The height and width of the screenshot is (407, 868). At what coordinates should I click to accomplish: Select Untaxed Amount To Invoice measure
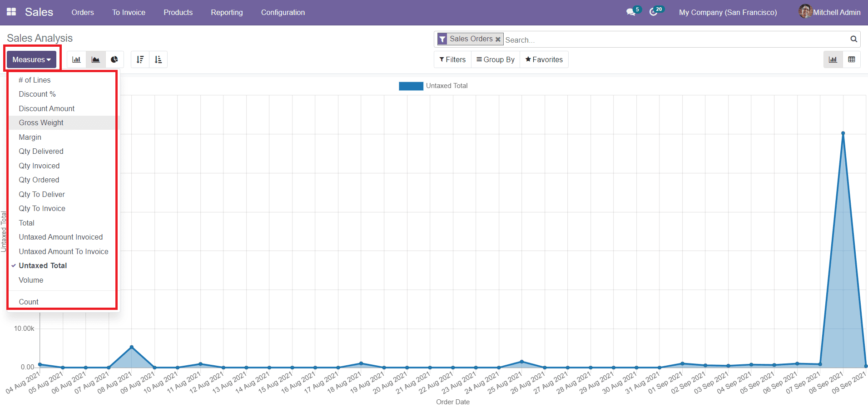point(64,251)
